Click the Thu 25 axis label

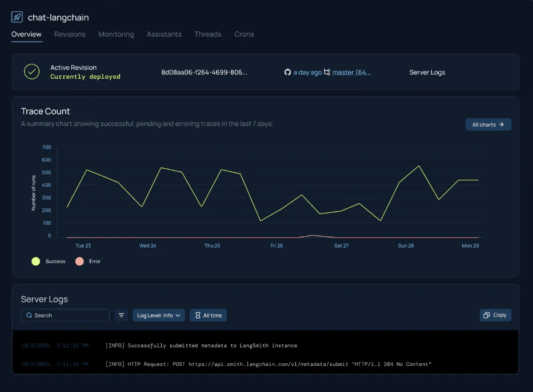[x=212, y=246]
